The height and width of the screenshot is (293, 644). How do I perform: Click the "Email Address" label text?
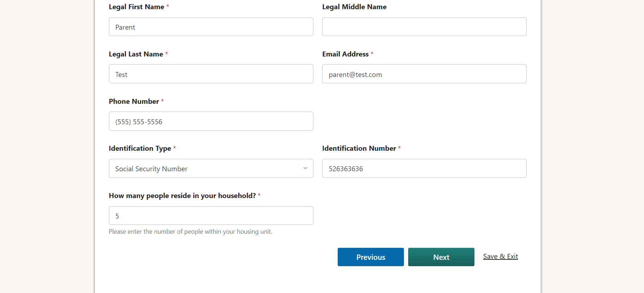click(345, 54)
